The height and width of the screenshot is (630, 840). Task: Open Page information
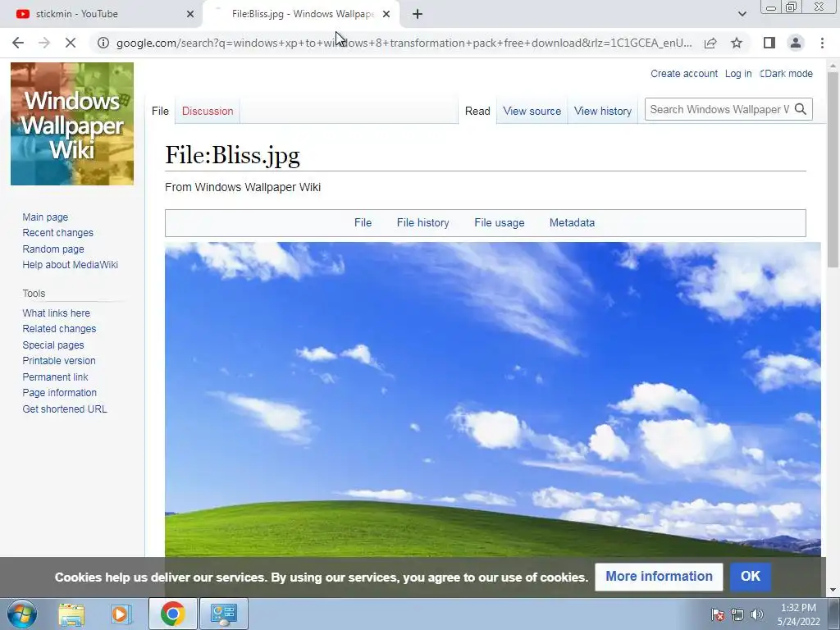click(59, 393)
